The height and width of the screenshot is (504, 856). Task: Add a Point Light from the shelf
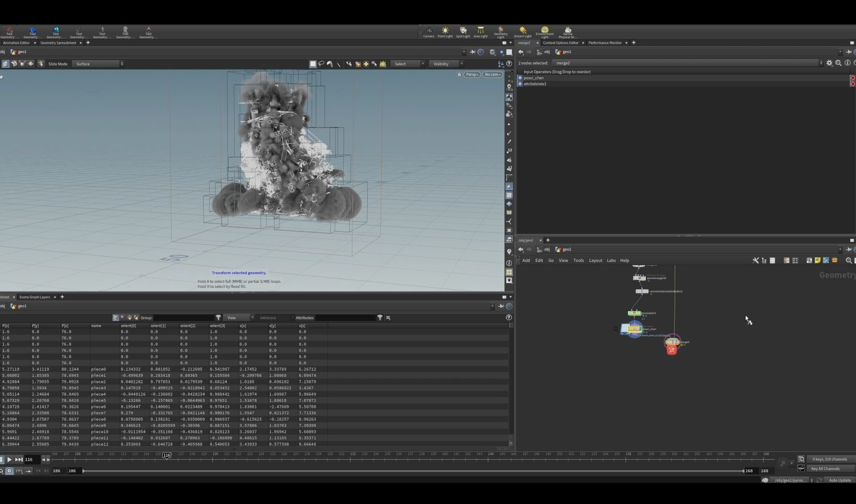coord(445,32)
